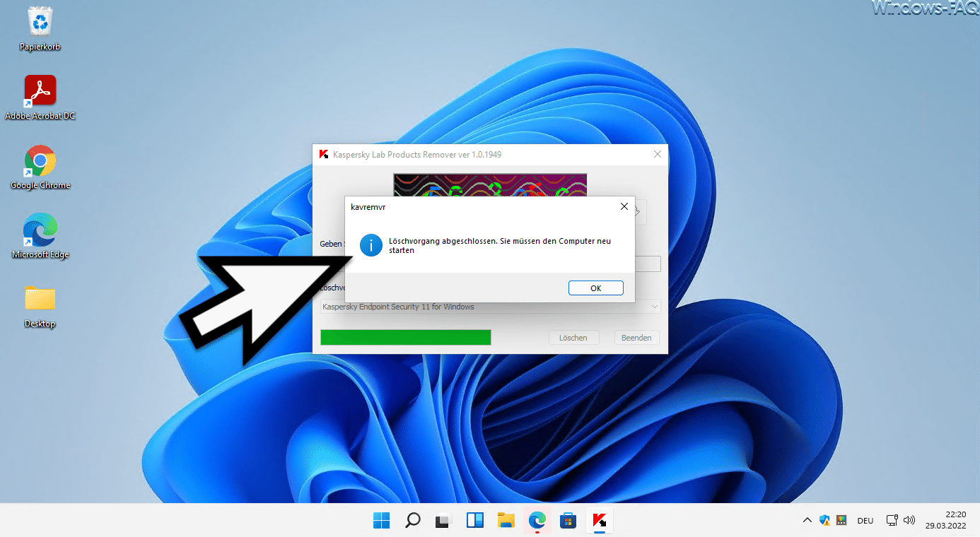Viewport: 980px width, 537px height.
Task: Click the green progress bar in Remover
Action: point(405,337)
